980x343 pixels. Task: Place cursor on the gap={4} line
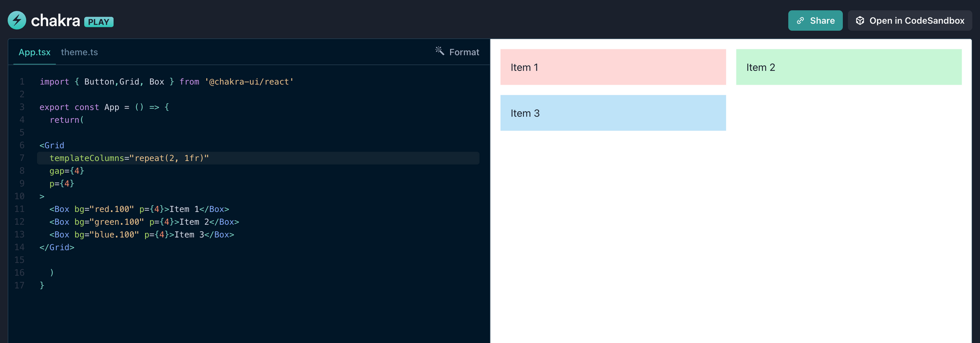click(67, 171)
